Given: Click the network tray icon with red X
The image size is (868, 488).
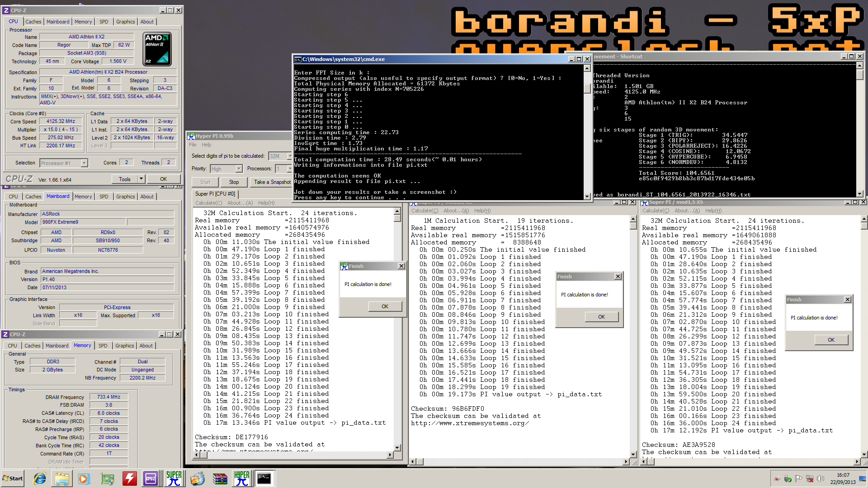Looking at the screenshot, I should point(810,479).
